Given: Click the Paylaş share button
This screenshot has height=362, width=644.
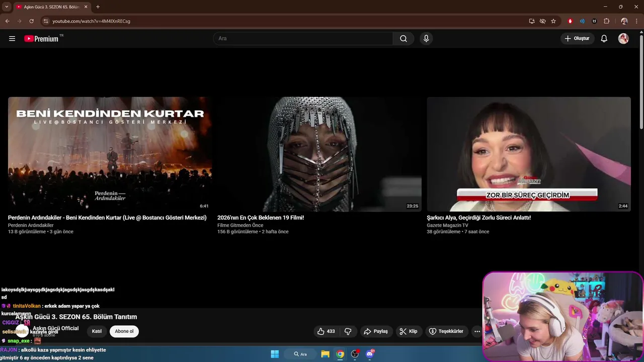Looking at the screenshot, I should pyautogui.click(x=376, y=331).
